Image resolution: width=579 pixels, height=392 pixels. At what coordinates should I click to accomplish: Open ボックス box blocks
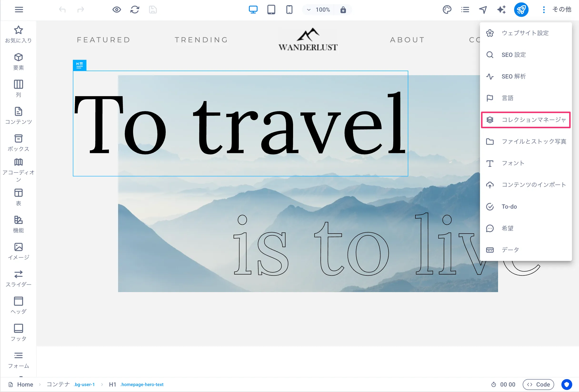18,143
